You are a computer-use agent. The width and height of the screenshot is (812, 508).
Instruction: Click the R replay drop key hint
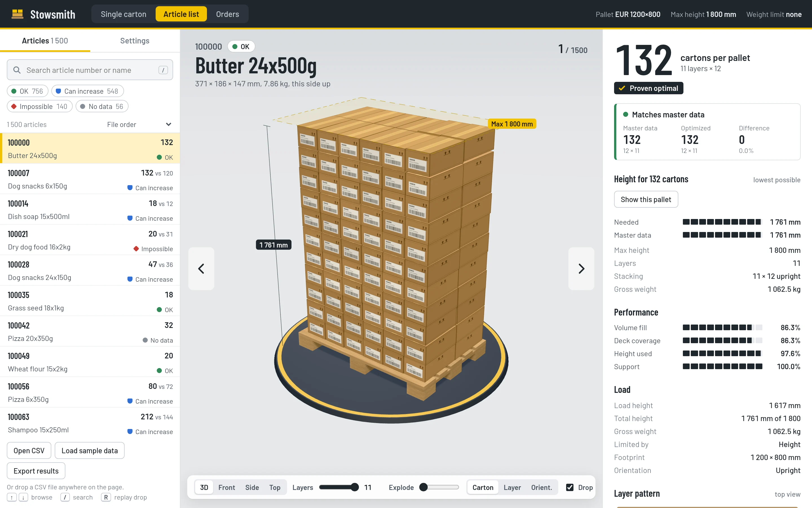point(106,497)
